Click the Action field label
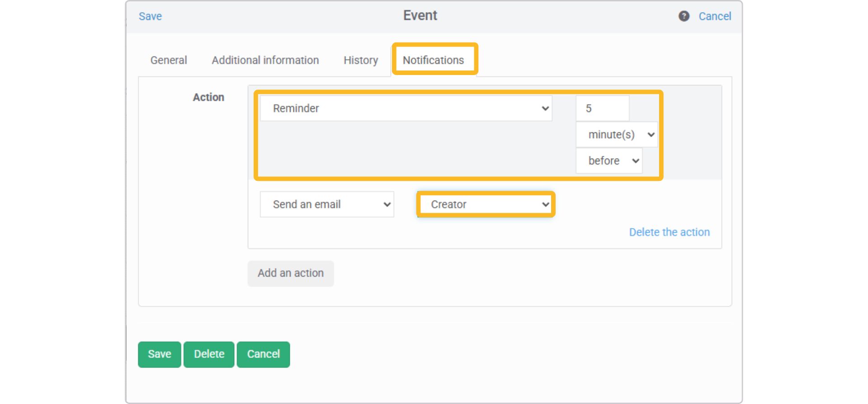This screenshot has width=868, height=404. [x=208, y=97]
